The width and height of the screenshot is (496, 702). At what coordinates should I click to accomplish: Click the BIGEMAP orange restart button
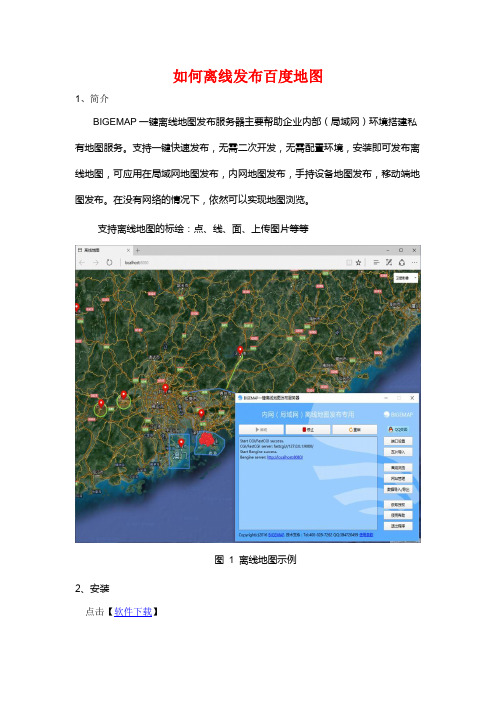[x=355, y=429]
